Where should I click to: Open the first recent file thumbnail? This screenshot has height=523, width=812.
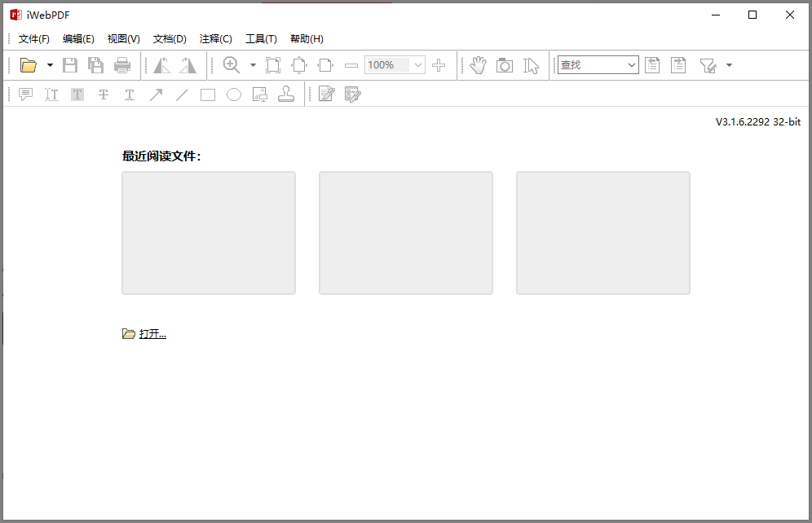209,233
